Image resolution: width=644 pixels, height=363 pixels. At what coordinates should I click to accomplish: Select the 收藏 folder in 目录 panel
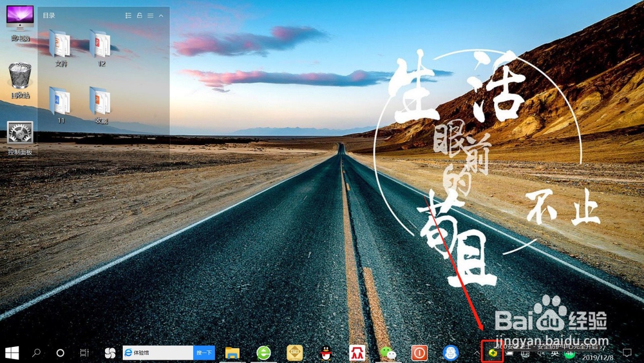point(101,105)
